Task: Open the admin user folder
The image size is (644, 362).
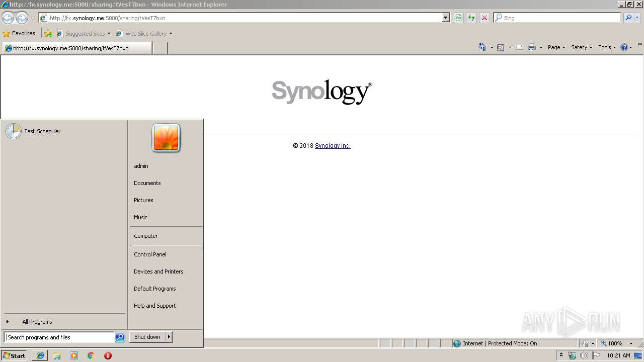Action: (x=166, y=166)
